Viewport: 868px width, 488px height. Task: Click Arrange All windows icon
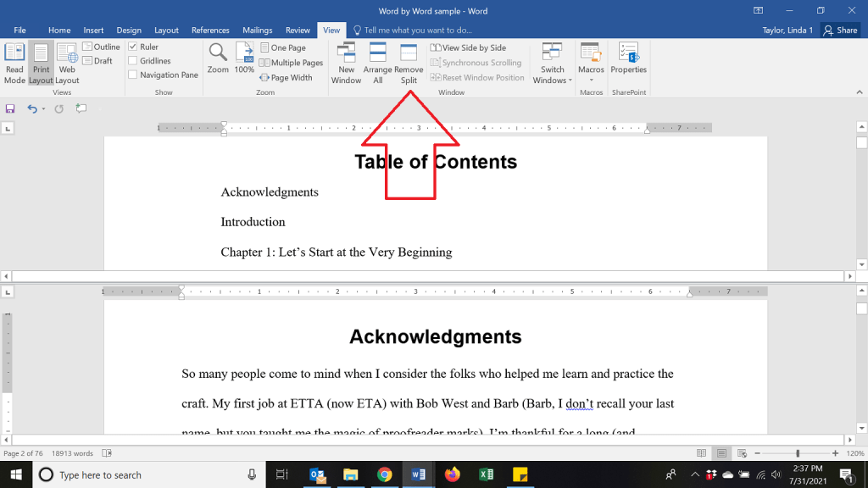coord(378,62)
